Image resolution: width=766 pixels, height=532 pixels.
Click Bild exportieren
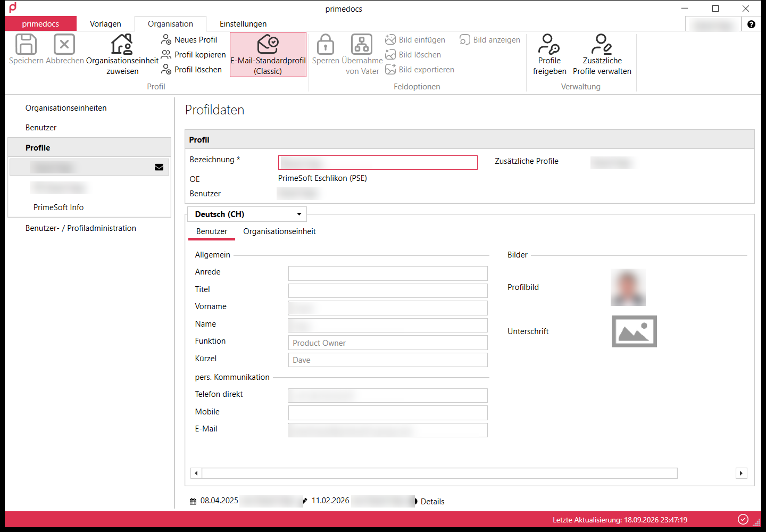(x=420, y=70)
